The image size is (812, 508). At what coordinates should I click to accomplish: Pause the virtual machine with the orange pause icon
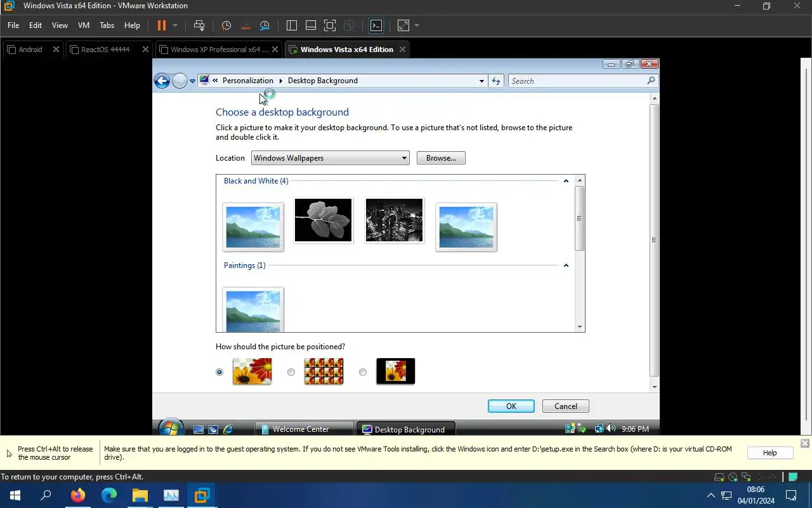click(x=161, y=25)
